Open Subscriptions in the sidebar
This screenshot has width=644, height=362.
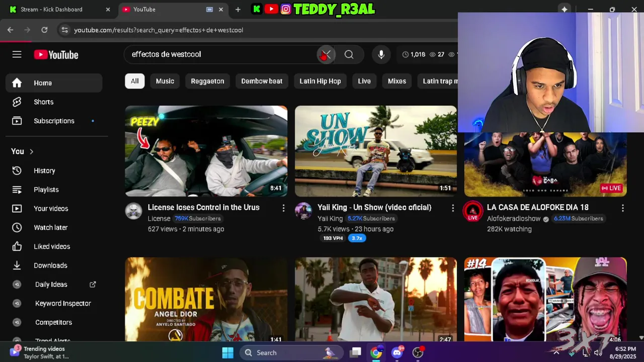click(54, 121)
